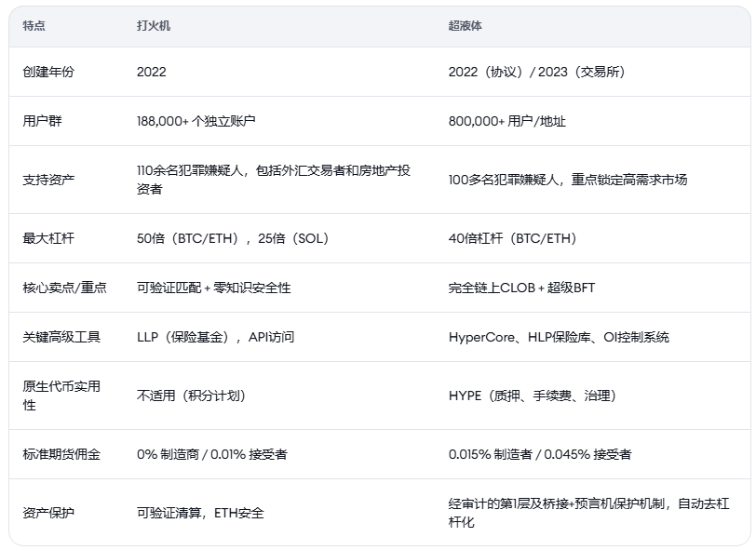The width and height of the screenshot is (756, 550).
Task: Click the 188,000+ 个独立账户 cell
Action: tap(196, 121)
